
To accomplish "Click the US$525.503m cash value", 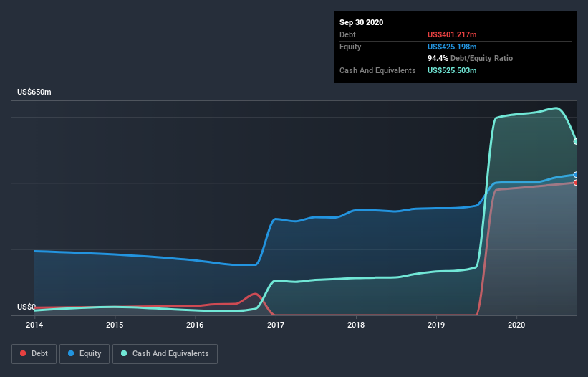I will click(452, 70).
